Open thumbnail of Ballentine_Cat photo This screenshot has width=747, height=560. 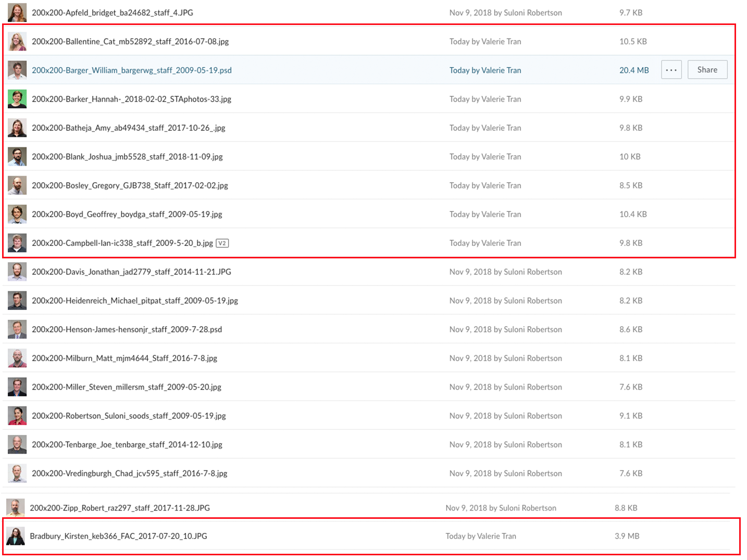[17, 41]
